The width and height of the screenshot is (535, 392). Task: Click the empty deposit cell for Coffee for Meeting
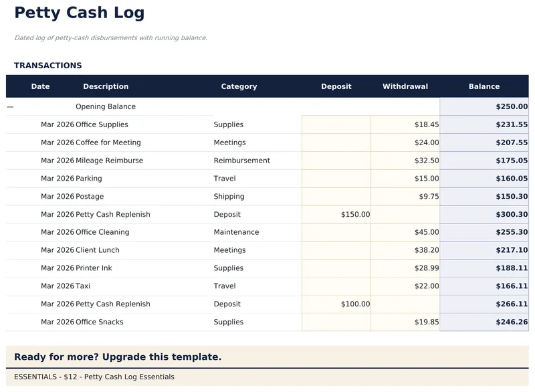point(336,142)
